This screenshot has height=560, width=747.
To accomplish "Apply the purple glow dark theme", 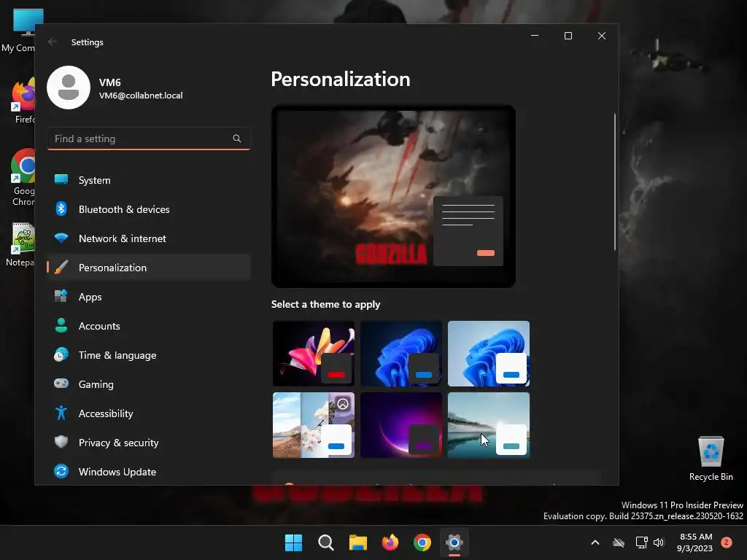I will click(x=401, y=425).
